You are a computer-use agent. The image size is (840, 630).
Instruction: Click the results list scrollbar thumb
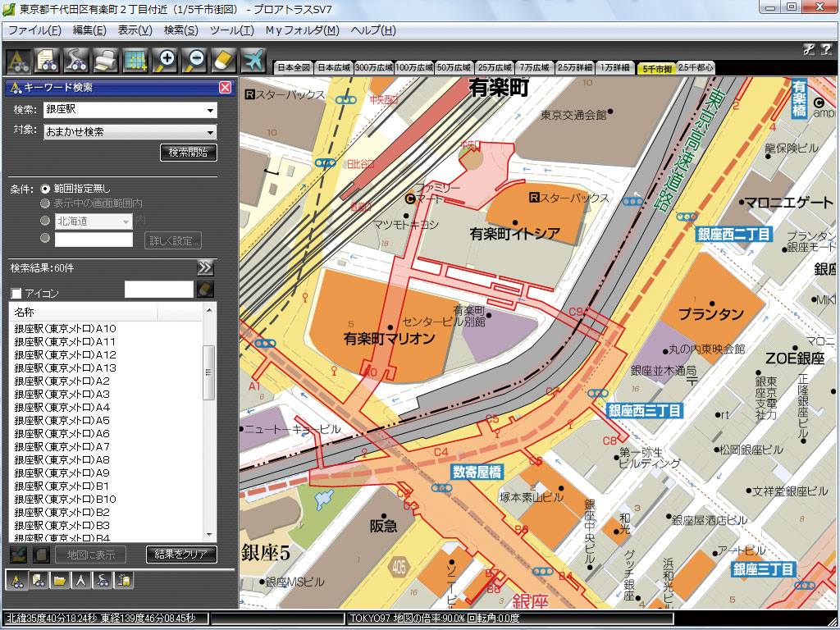tap(209, 372)
